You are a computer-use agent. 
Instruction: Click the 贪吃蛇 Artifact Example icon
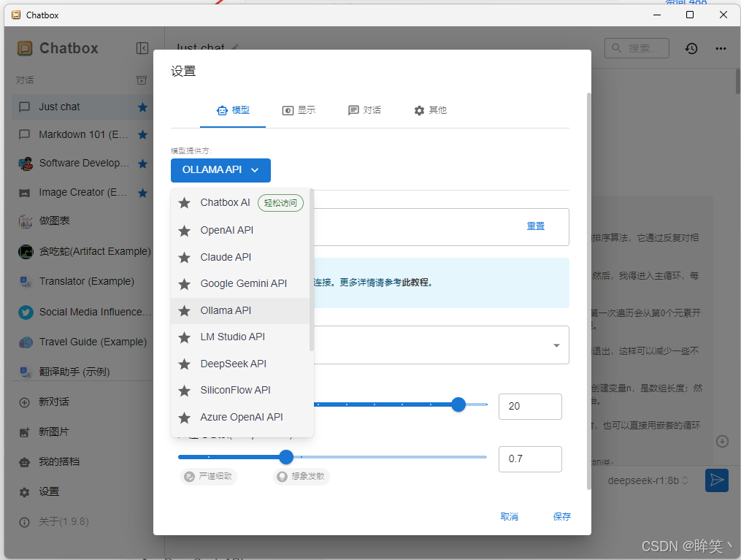click(x=26, y=251)
